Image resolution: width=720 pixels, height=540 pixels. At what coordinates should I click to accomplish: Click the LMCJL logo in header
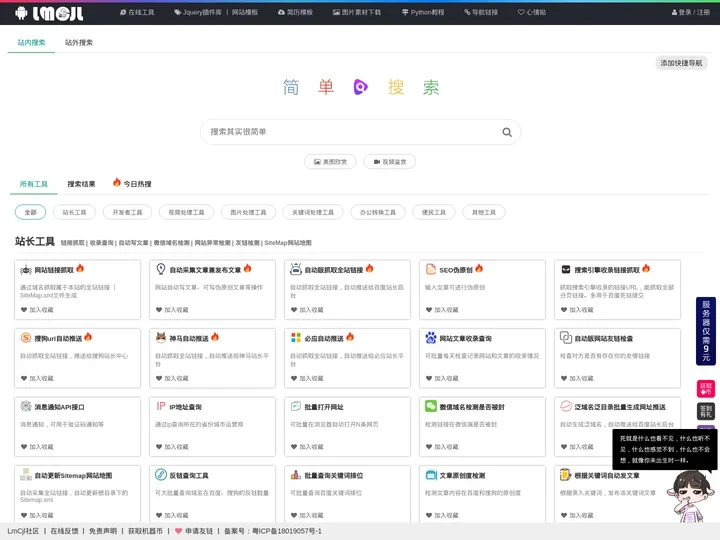coord(49,13)
